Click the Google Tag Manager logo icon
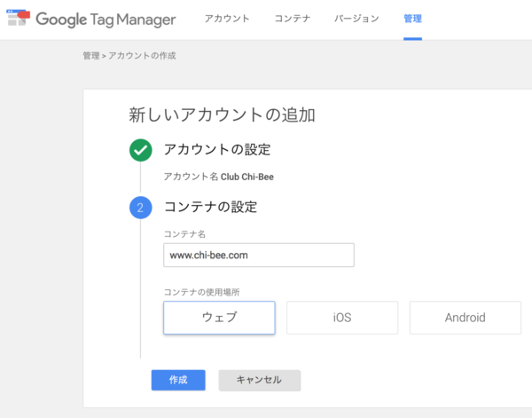The height and width of the screenshot is (418, 532). (x=18, y=18)
